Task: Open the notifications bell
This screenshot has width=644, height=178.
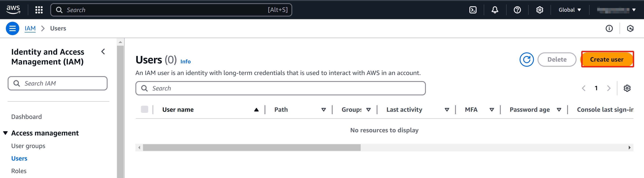Action: click(495, 10)
